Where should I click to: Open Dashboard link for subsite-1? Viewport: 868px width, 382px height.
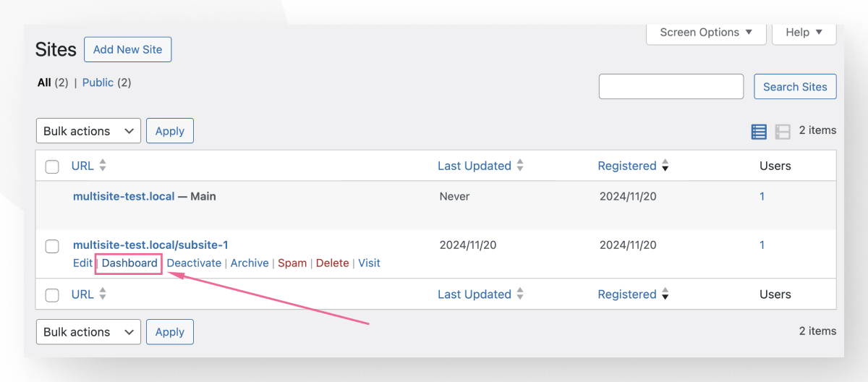(x=129, y=263)
